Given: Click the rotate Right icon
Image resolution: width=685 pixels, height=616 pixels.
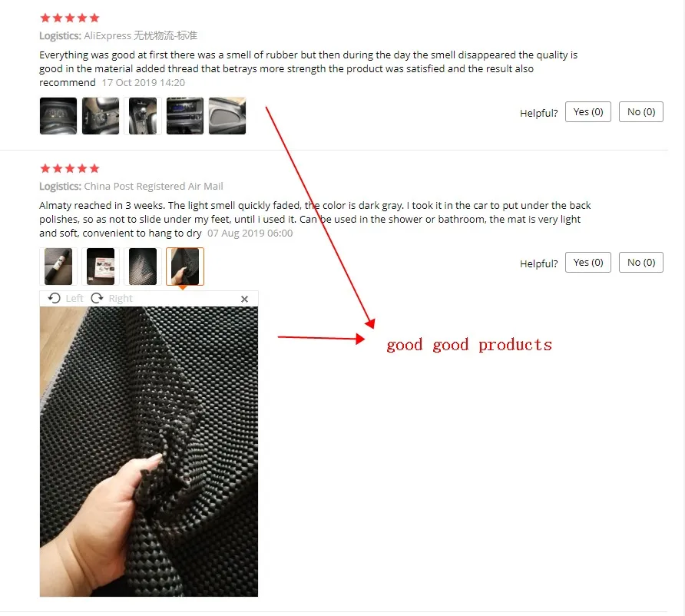Looking at the screenshot, I should click(x=97, y=298).
